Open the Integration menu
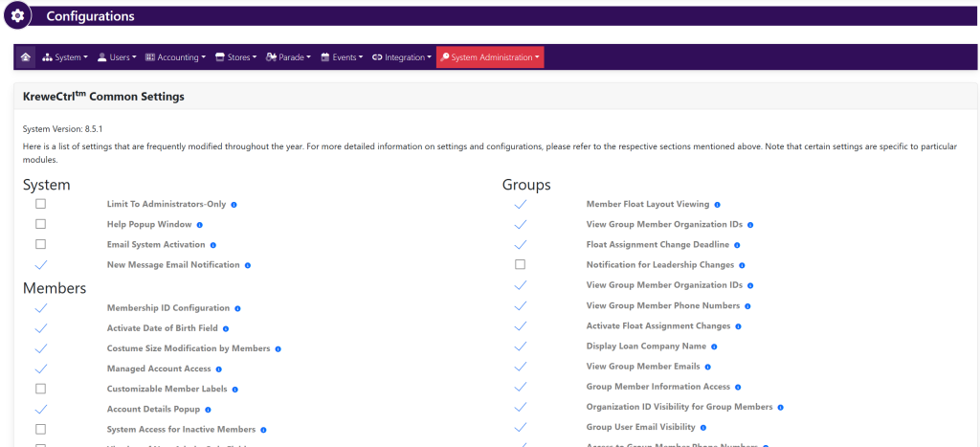 (402, 57)
